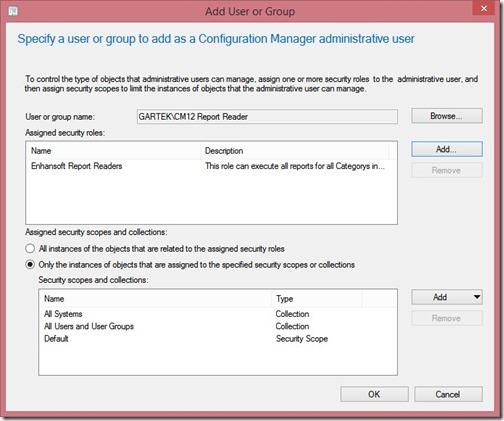The width and height of the screenshot is (504, 421).
Task: Select the All Systems collection row
Action: pos(218,314)
